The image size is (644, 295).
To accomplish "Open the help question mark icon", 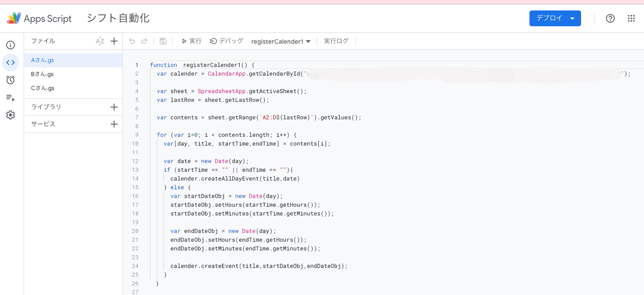I will (610, 18).
